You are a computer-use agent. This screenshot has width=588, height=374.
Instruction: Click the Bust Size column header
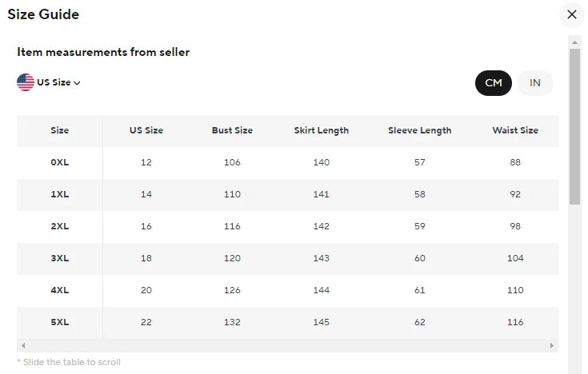232,130
